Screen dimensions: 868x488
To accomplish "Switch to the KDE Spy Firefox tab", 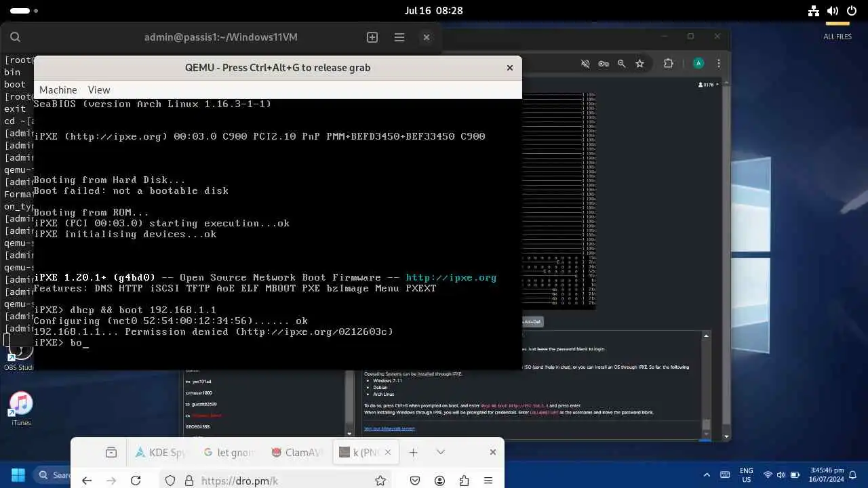I will click(x=161, y=452).
